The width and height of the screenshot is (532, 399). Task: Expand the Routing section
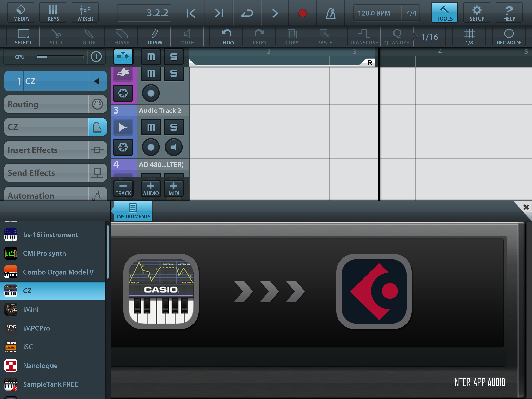(x=56, y=104)
